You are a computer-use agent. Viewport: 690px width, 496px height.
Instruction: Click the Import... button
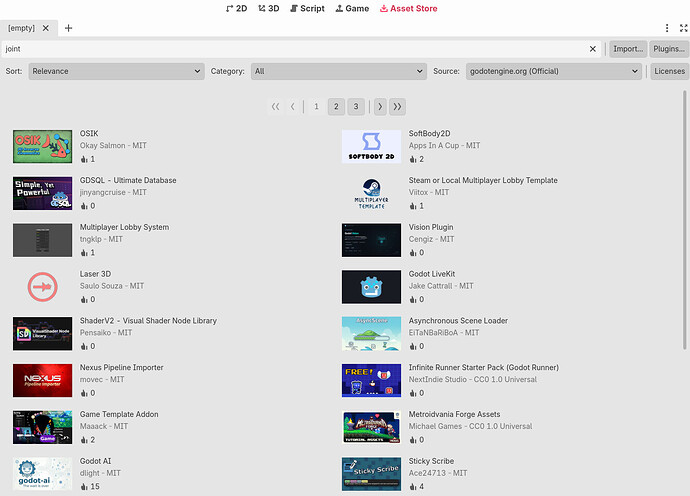628,49
